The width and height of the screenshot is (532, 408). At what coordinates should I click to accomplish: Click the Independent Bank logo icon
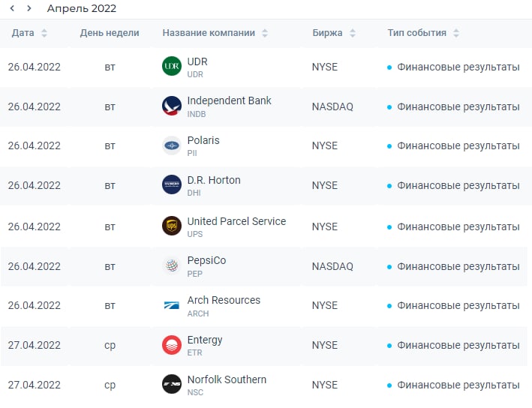click(172, 106)
